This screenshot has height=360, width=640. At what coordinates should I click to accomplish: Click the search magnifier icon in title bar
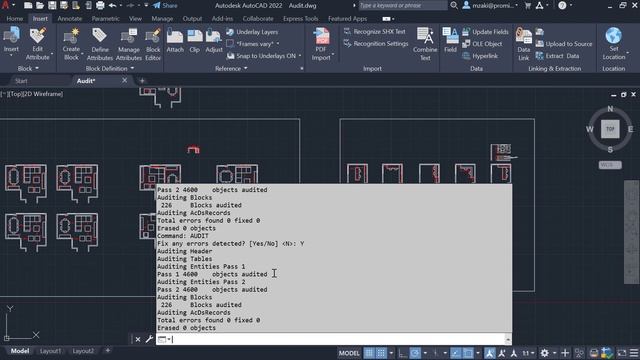(x=454, y=5)
